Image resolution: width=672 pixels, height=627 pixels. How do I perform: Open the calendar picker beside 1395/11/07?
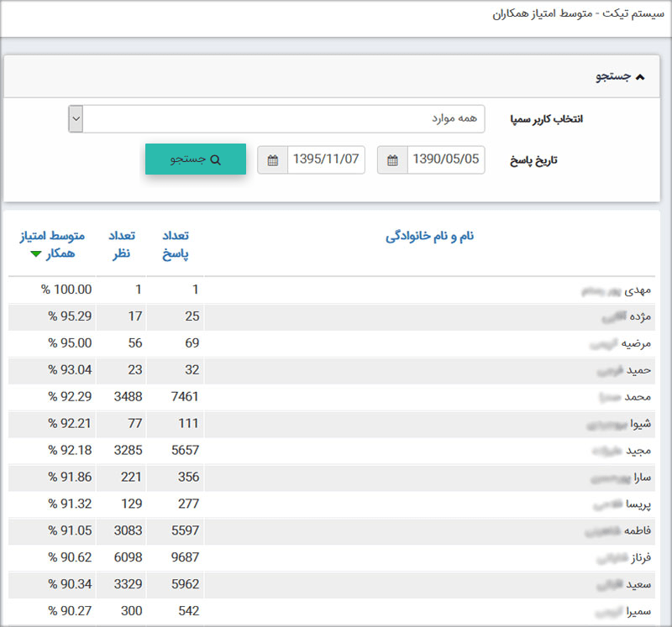272,159
